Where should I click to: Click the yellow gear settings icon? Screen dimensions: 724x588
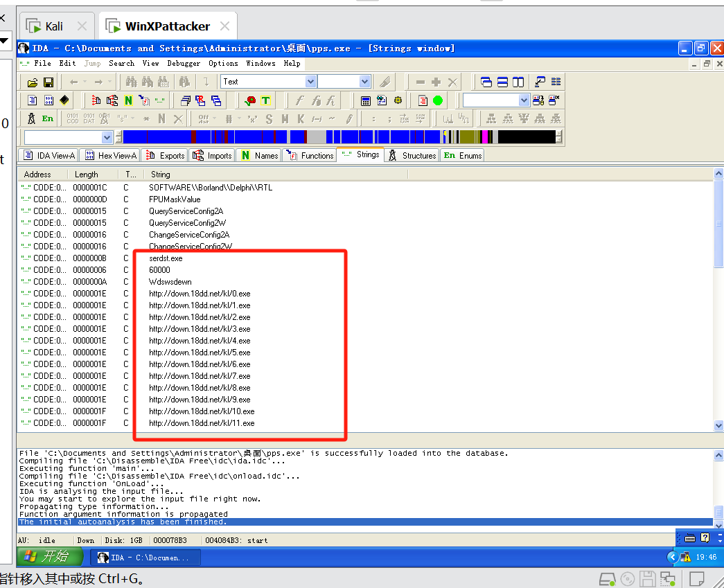pyautogui.click(x=398, y=100)
